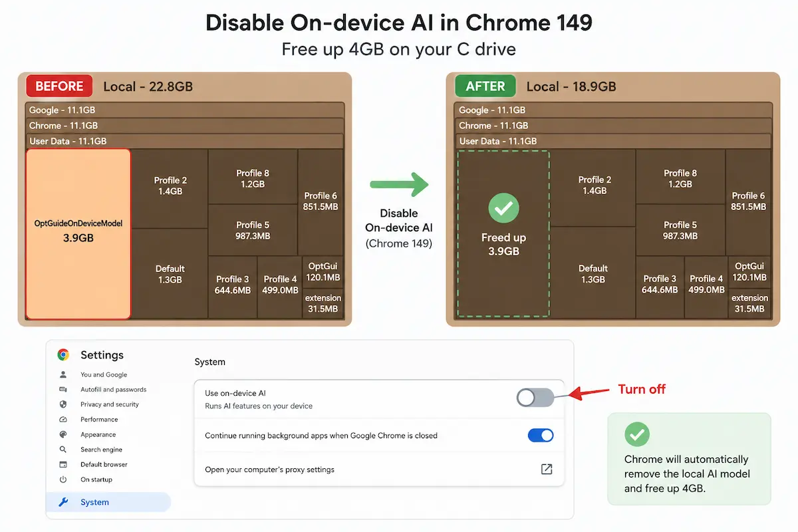Click the Privacy and security shield icon
The height and width of the screenshot is (532, 798).
pos(63,404)
